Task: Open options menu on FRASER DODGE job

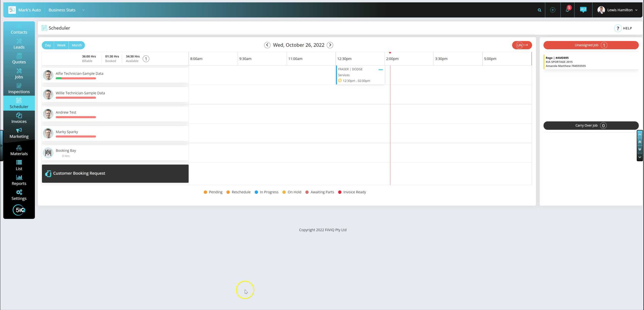Action: click(x=380, y=69)
